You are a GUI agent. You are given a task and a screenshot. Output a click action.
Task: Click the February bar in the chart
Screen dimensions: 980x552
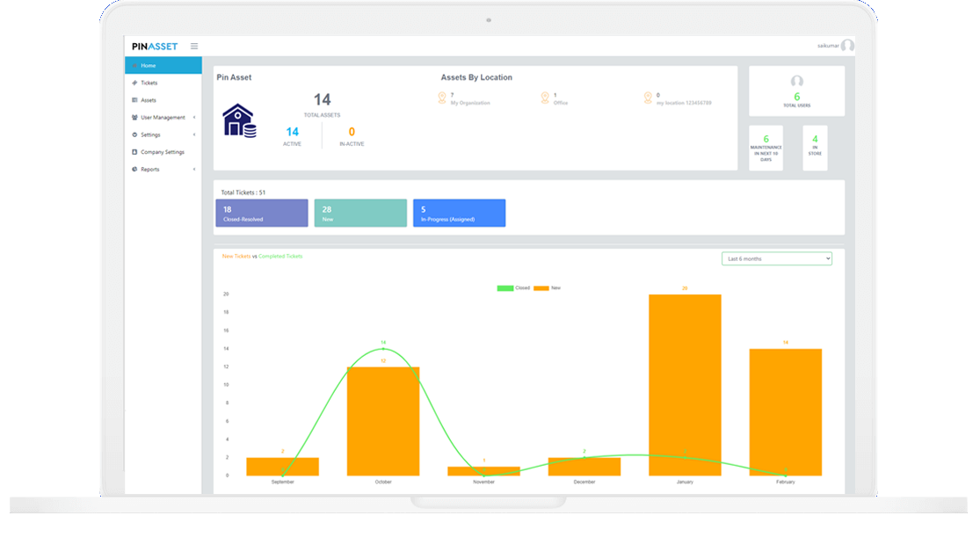[786, 412]
